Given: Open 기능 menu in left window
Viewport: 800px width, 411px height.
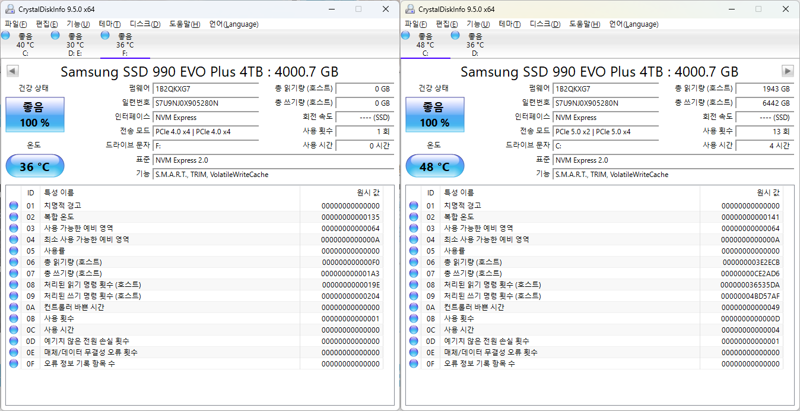Looking at the screenshot, I should point(78,24).
